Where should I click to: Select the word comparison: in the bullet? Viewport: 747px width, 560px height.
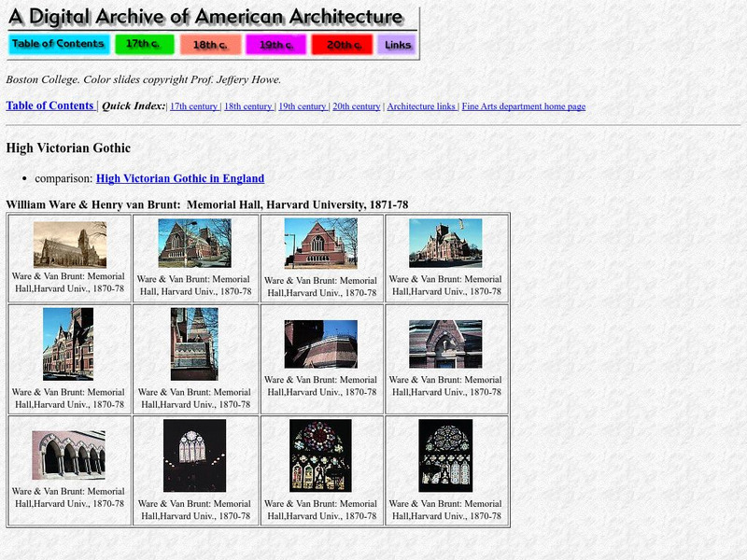point(63,178)
